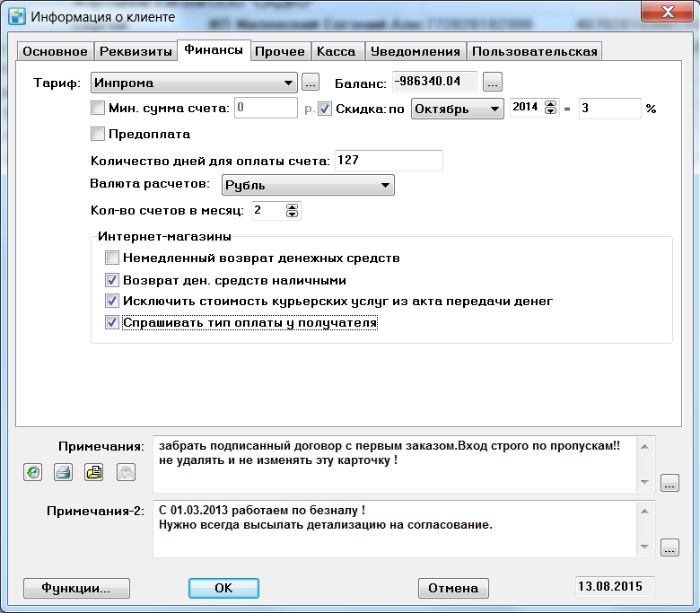
Task: Toggle Спрашивать тип оплаты у получателя
Action: click(x=112, y=322)
